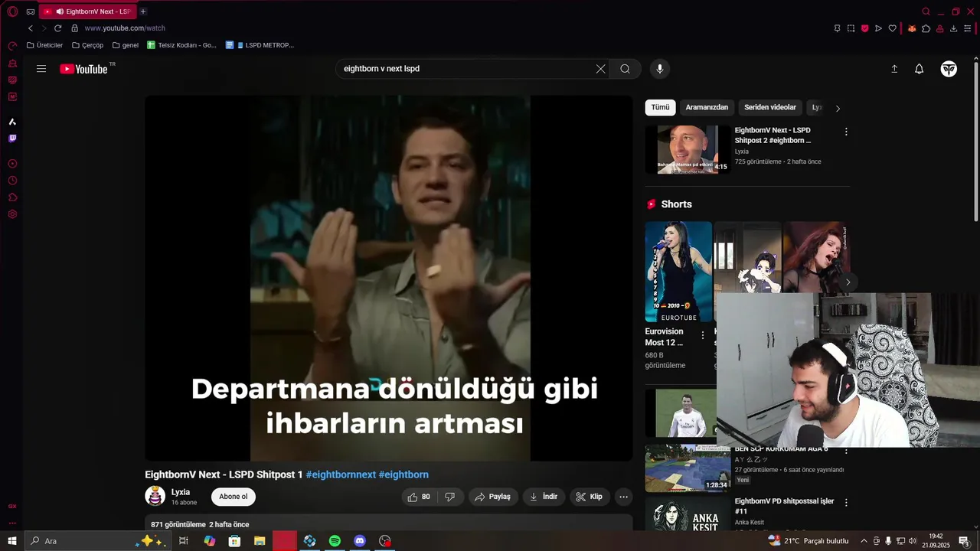Image resolution: width=980 pixels, height=551 pixels.
Task: Open the Çerçöp bookmarks folder
Action: (88, 45)
